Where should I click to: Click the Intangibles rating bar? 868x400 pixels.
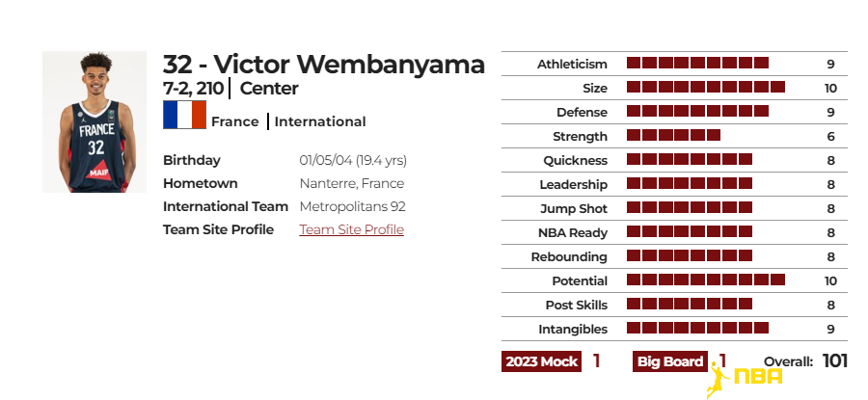click(697, 328)
